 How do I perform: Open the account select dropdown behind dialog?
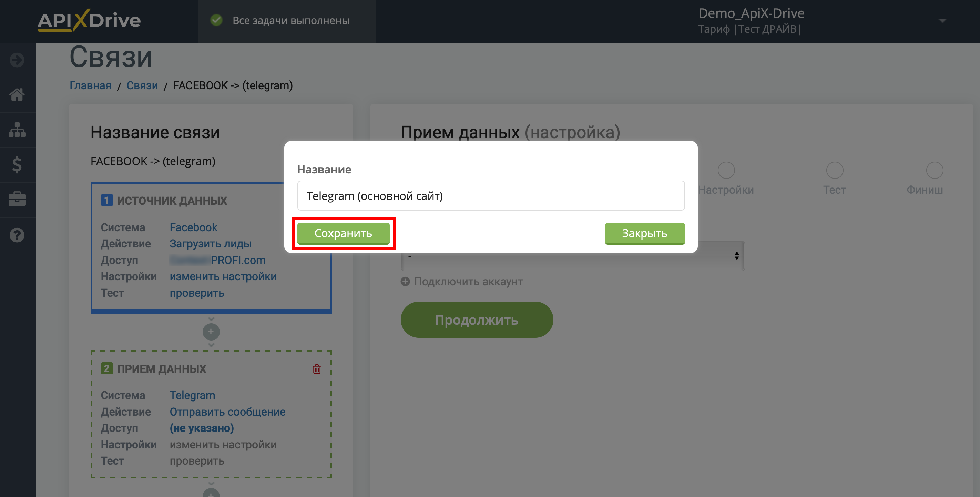(573, 256)
